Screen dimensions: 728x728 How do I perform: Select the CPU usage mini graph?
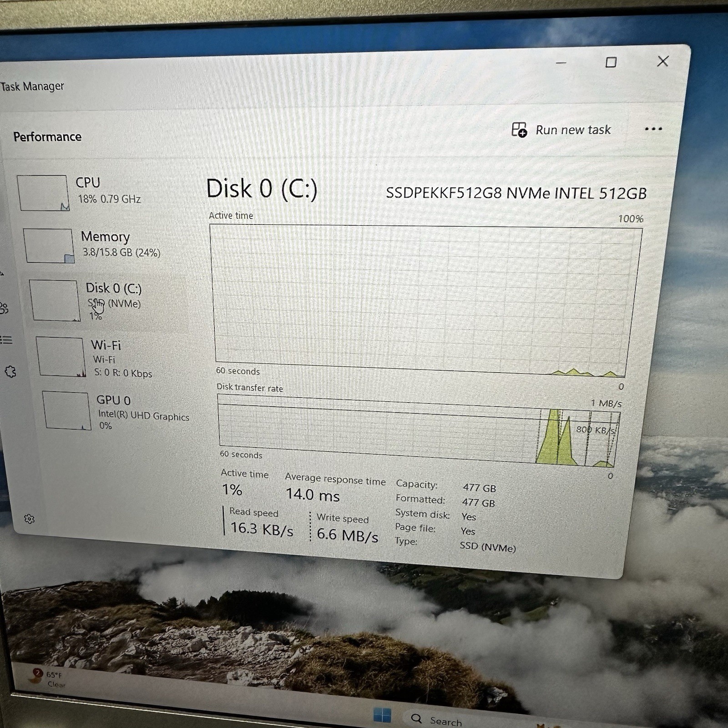pyautogui.click(x=43, y=193)
